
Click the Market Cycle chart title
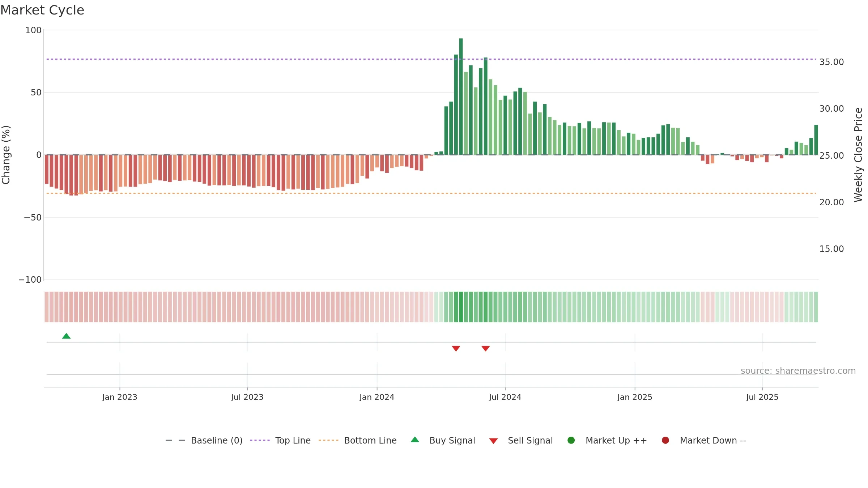tap(42, 10)
